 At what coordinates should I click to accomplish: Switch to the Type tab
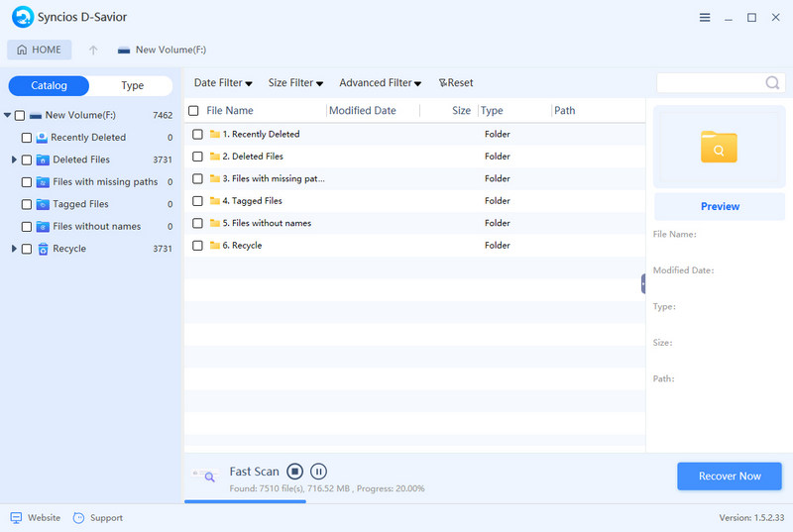click(132, 85)
